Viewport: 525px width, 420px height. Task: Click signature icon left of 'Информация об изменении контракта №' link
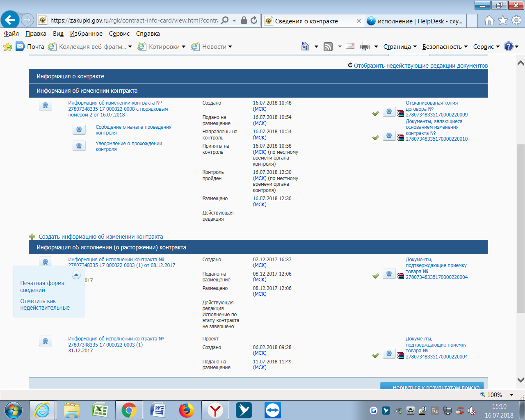click(45, 105)
